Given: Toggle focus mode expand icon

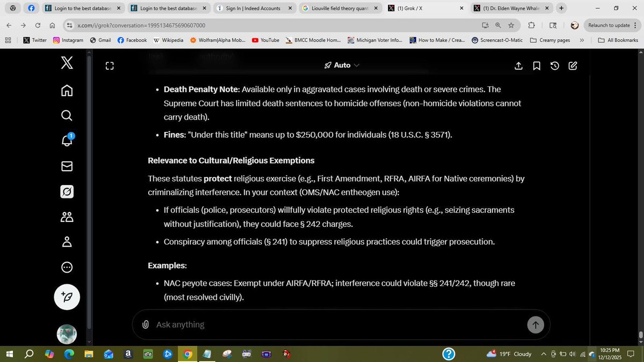Looking at the screenshot, I should tap(109, 66).
